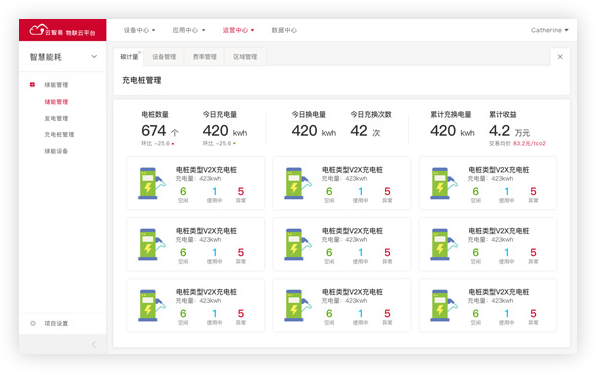This screenshot has height=373, width=596.
Task: Close the 碳计量 tab with its small x
Action: (x=139, y=52)
